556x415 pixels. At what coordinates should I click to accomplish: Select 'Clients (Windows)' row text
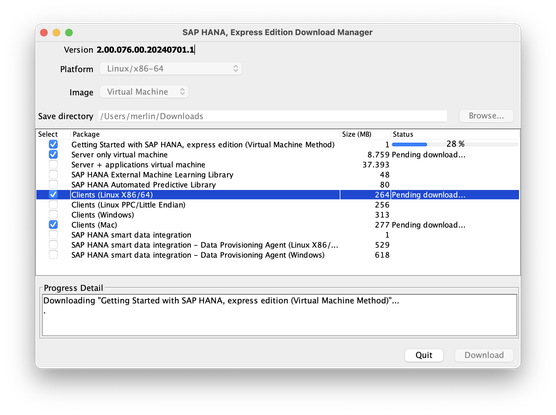[103, 215]
